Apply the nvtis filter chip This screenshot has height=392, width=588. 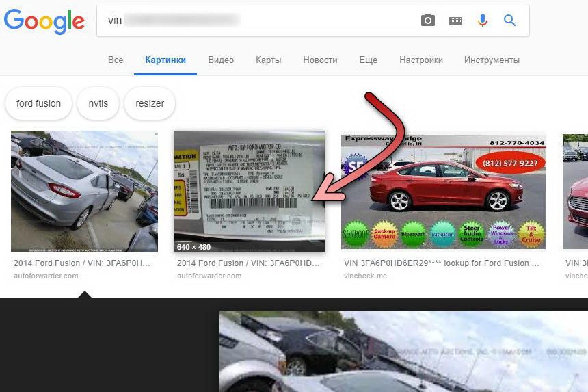98,103
